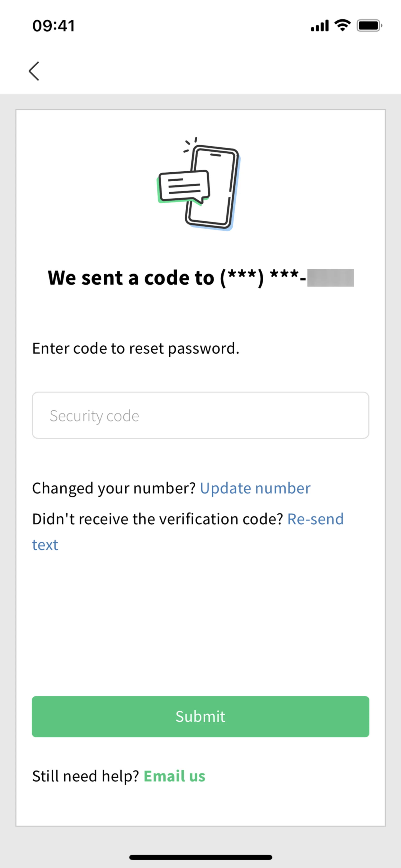Click the 'We sent a code to' heading
The width and height of the screenshot is (401, 868).
[131, 278]
